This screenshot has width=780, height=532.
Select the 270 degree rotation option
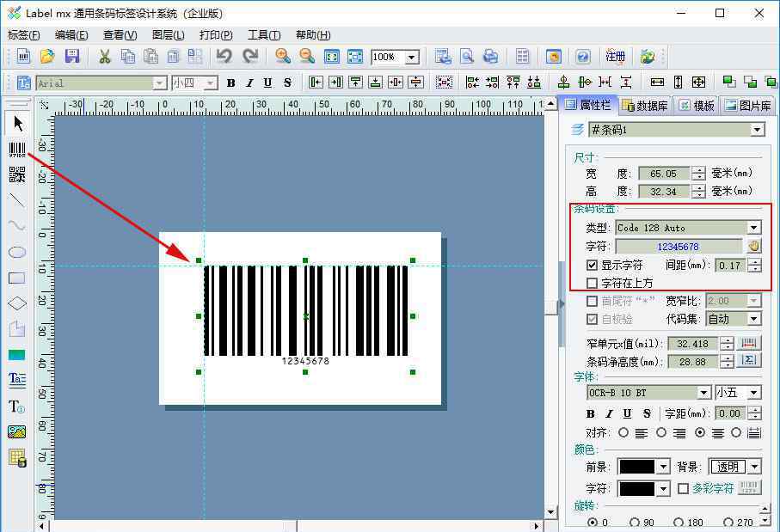tap(728, 523)
